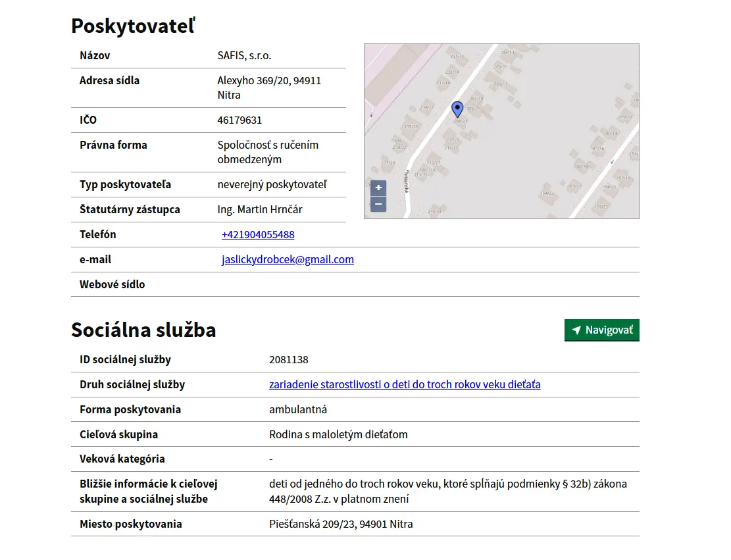Select the text SAFIS, s.r.o.
Image resolution: width=731 pixels, height=560 pixels.
(244, 55)
